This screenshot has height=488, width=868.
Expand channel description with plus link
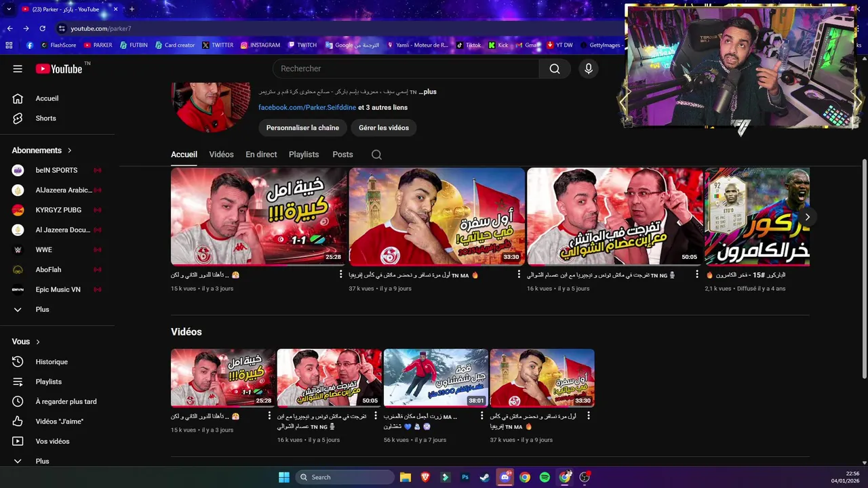coord(427,91)
